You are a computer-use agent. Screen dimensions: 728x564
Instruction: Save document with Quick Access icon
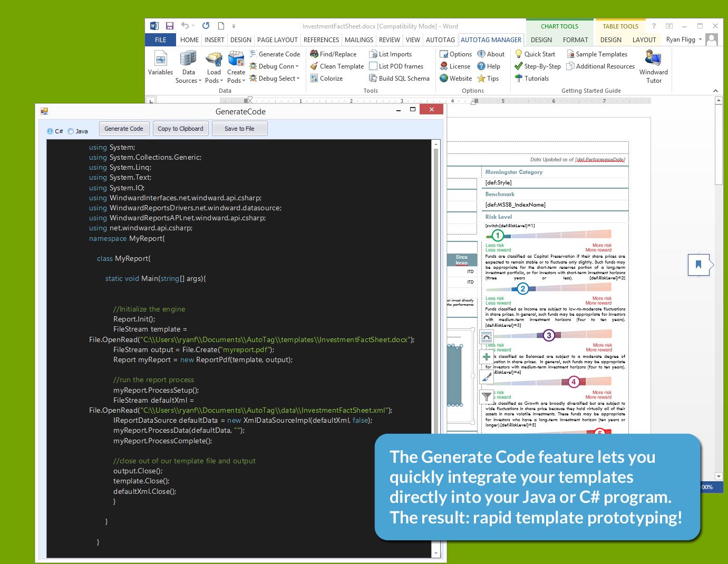click(x=170, y=26)
